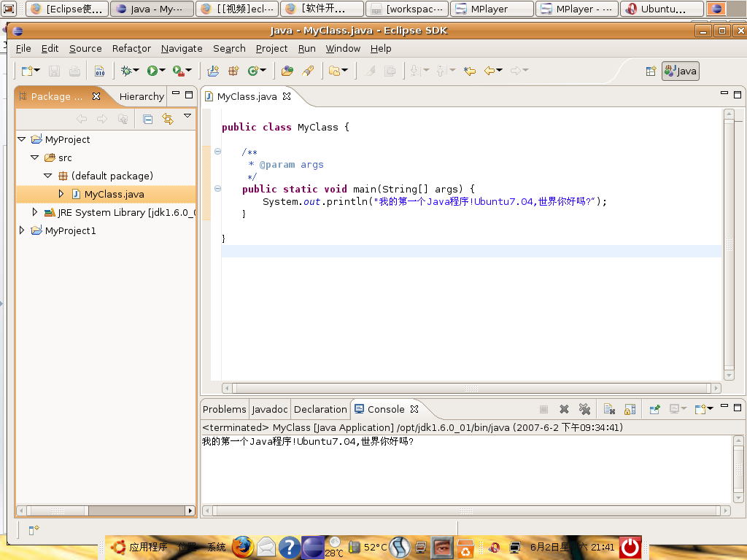Click the console horizontal scrollbar
The width and height of the screenshot is (747, 560).
click(x=466, y=510)
